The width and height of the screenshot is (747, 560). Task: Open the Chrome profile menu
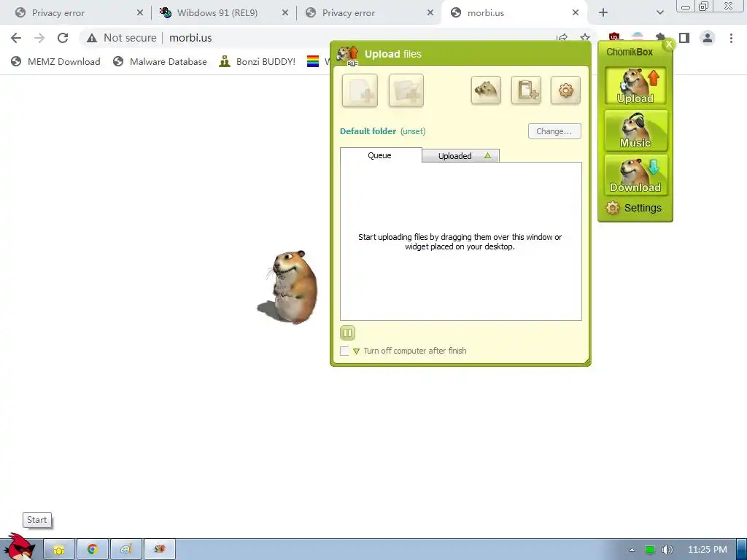[x=708, y=38]
